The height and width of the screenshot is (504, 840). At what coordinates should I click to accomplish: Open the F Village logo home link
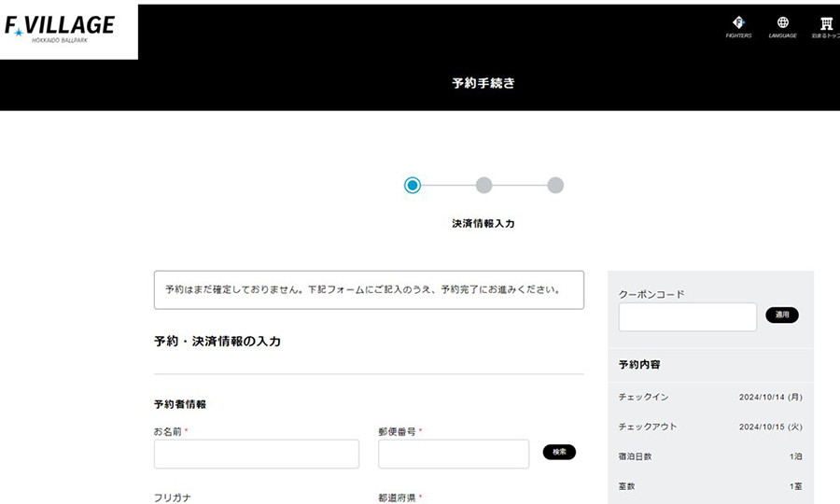point(60,28)
